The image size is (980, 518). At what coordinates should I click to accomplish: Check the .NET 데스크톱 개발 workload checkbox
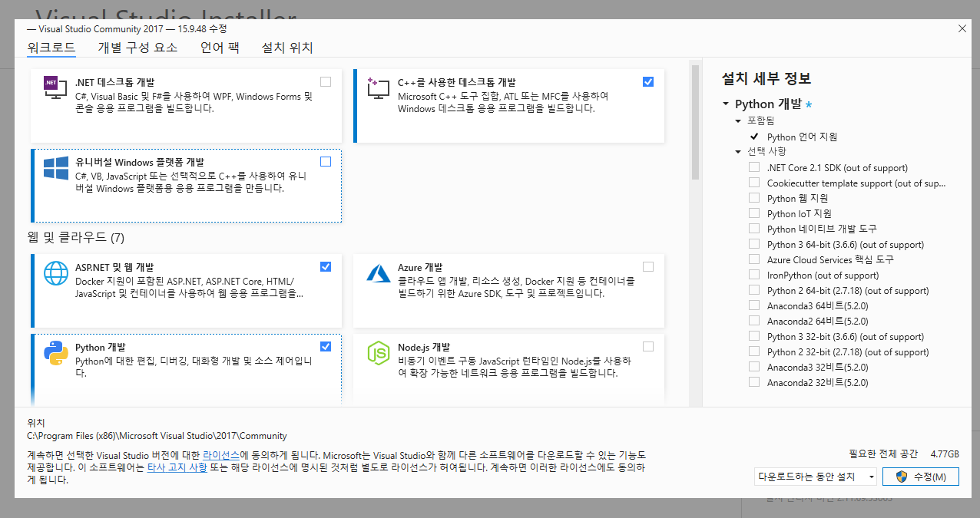[326, 81]
